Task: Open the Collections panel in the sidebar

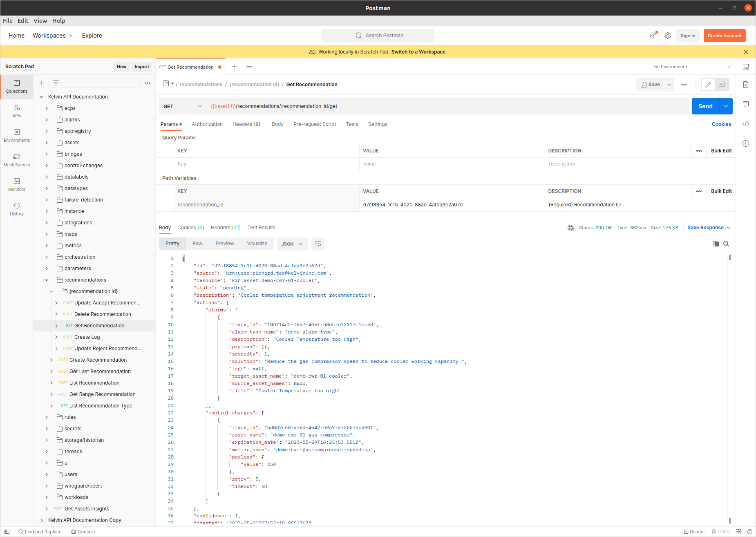Action: click(16, 87)
